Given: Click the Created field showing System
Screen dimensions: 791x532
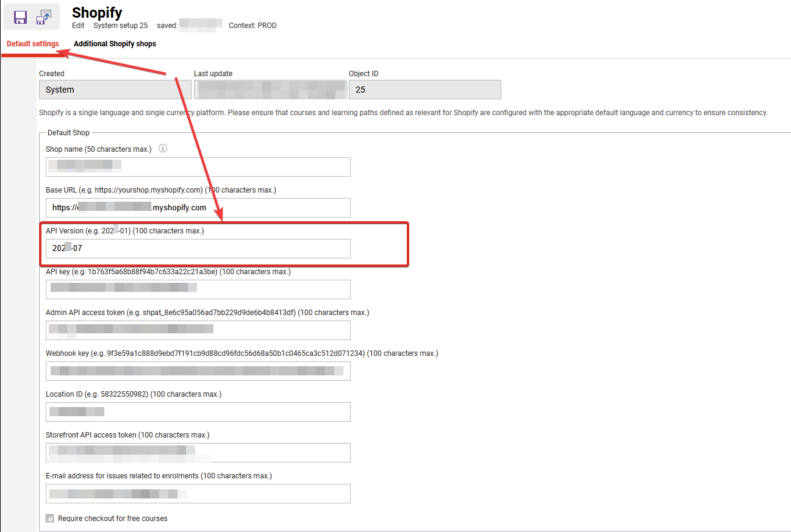Looking at the screenshot, I should point(115,89).
